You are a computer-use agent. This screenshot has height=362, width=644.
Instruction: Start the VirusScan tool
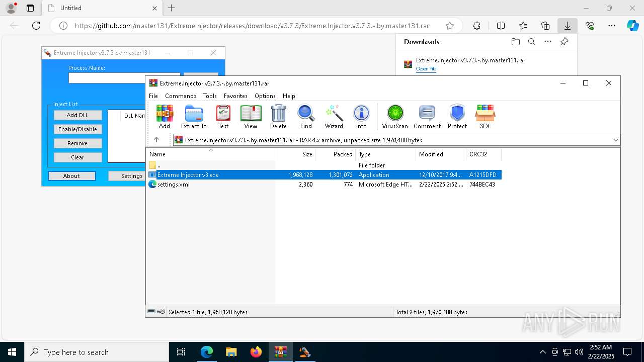point(395,117)
